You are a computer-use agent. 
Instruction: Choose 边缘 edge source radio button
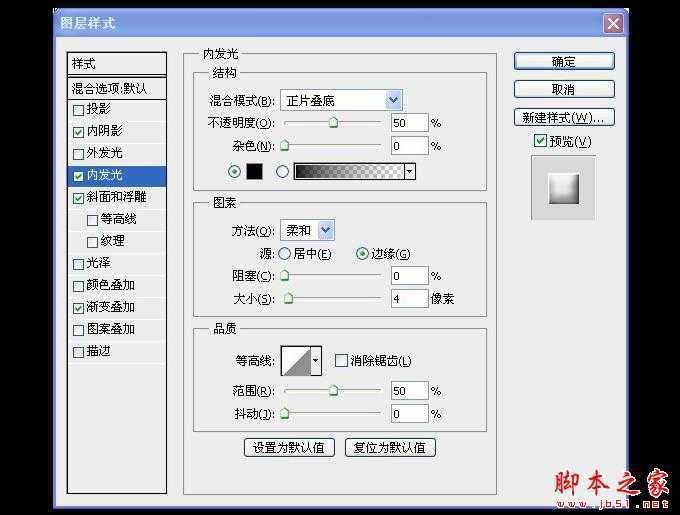[x=362, y=254]
